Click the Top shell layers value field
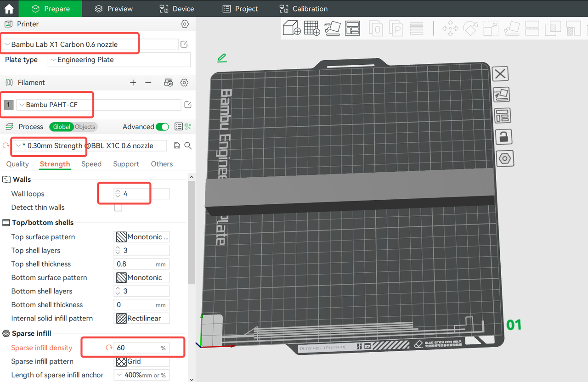Viewport: 588px width, 382px height. (141, 251)
